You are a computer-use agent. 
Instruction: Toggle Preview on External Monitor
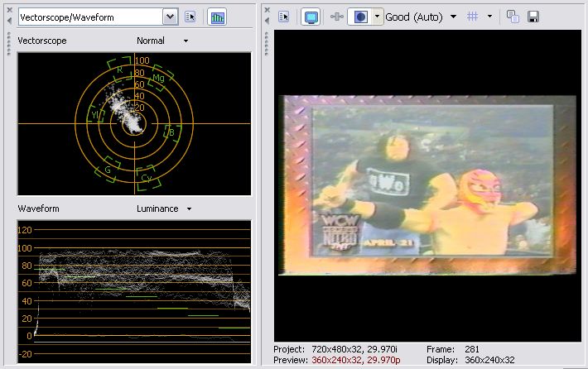click(x=311, y=17)
